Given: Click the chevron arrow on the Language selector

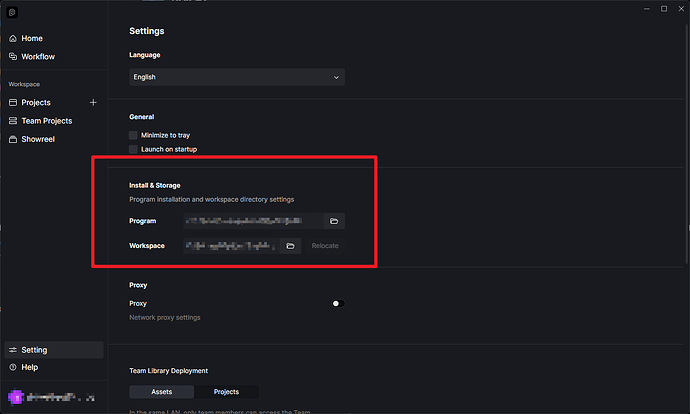Looking at the screenshot, I should (335, 77).
